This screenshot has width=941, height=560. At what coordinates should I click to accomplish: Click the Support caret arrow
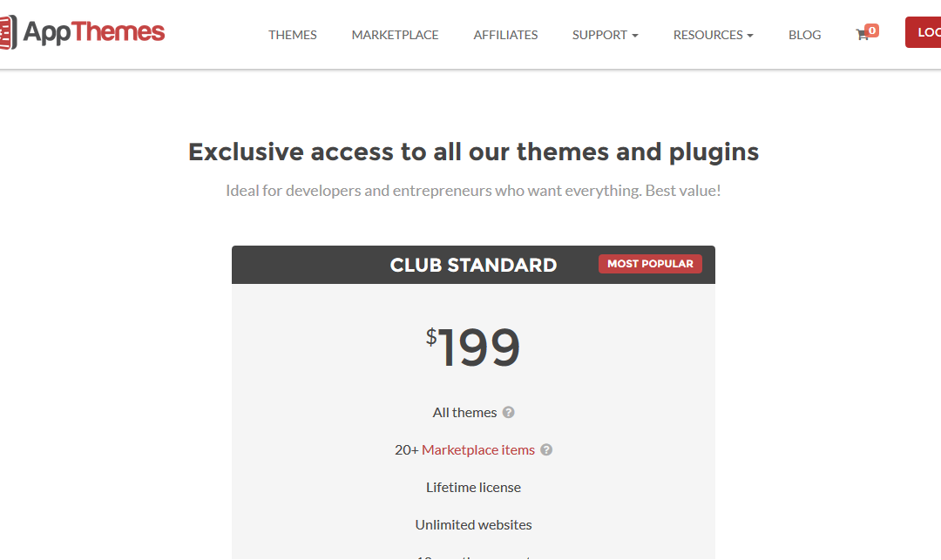pos(635,36)
